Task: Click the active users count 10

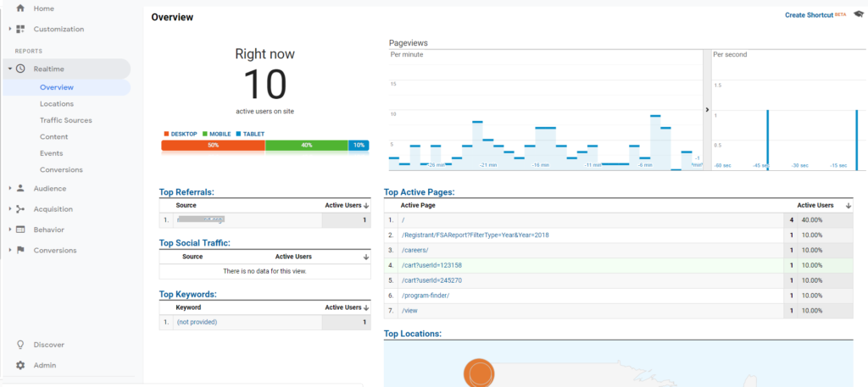Action: pyautogui.click(x=264, y=85)
